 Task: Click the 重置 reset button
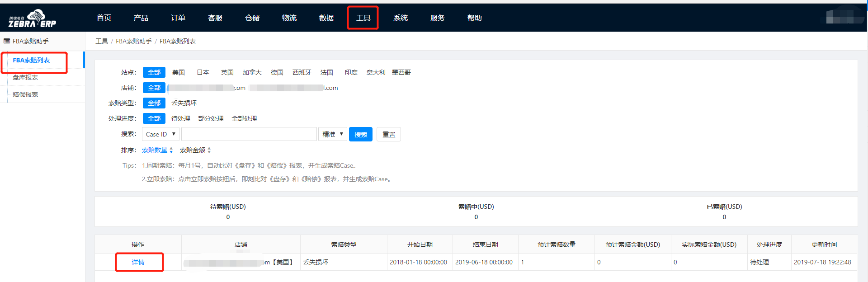[x=388, y=134]
